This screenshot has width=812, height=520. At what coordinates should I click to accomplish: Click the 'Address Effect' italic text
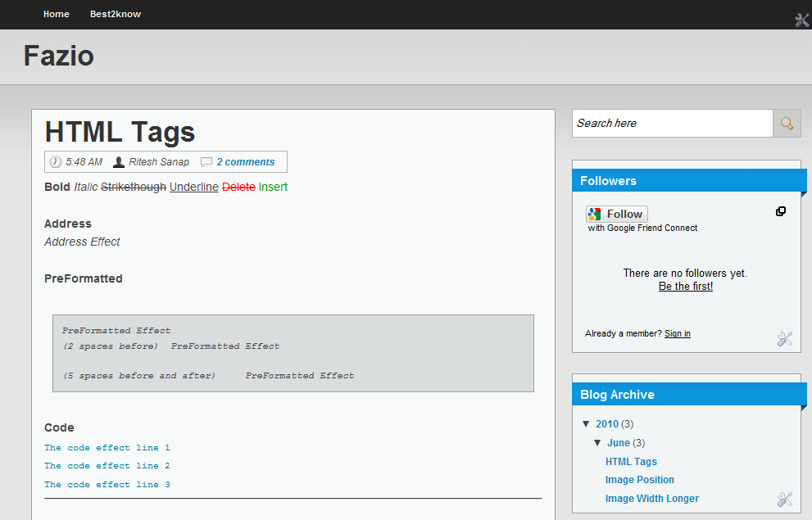(x=82, y=242)
